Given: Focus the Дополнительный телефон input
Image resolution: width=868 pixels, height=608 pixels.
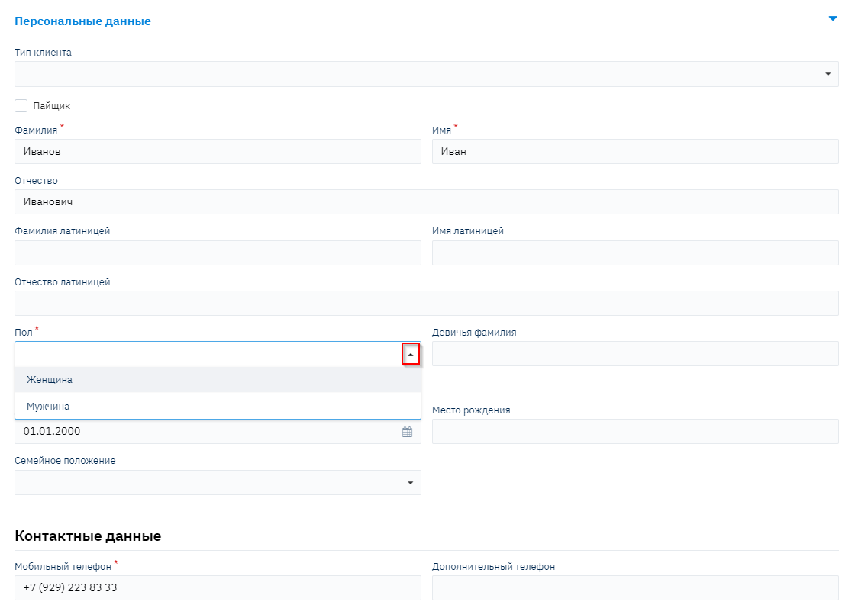Looking at the screenshot, I should (x=634, y=588).
